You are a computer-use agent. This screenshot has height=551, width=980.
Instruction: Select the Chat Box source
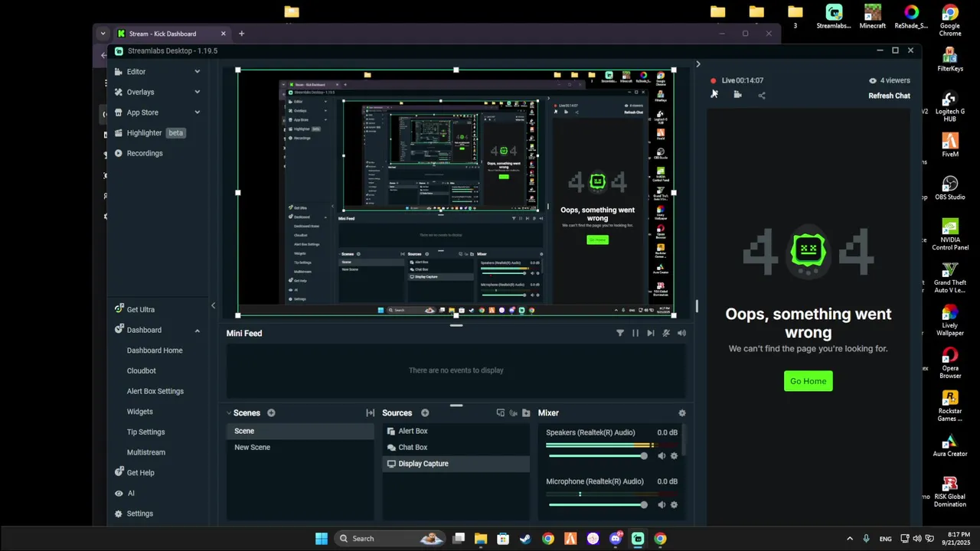(456, 447)
